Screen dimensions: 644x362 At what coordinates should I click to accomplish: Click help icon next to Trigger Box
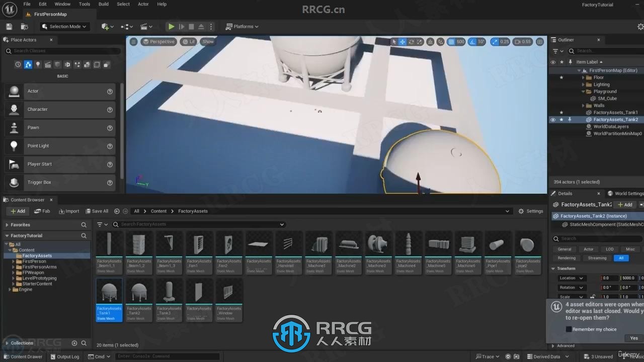tap(110, 183)
